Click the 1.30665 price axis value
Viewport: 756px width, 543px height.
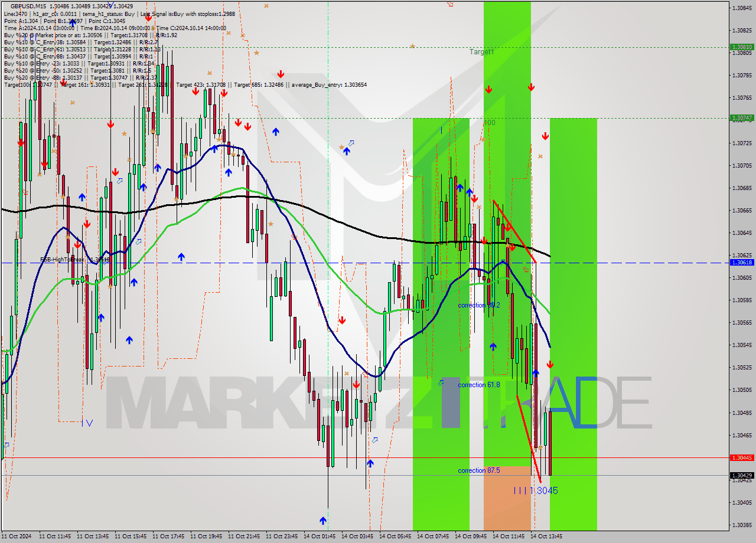pyautogui.click(x=742, y=210)
